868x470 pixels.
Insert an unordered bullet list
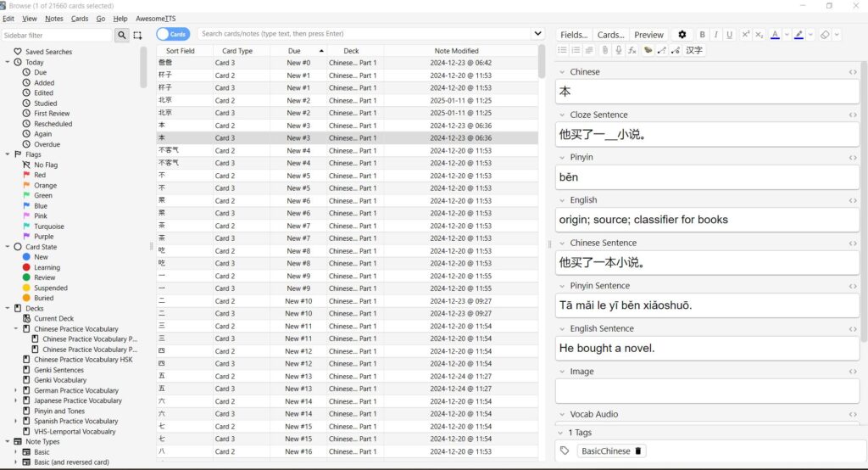pos(563,50)
